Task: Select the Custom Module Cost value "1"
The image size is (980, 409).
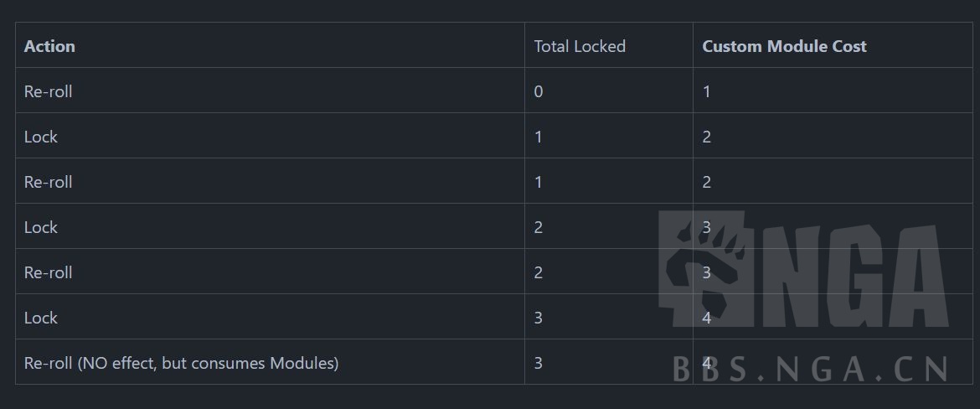Action: point(707,91)
